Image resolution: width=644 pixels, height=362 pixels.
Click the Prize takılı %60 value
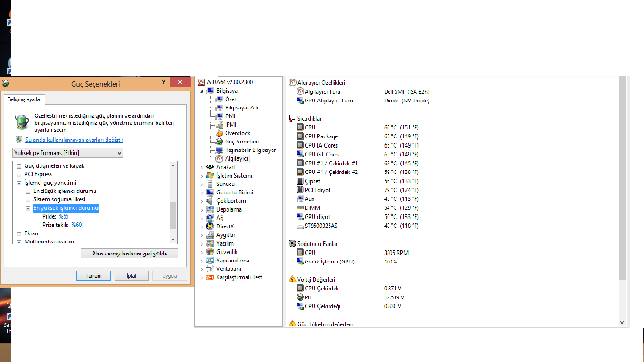tap(76, 225)
